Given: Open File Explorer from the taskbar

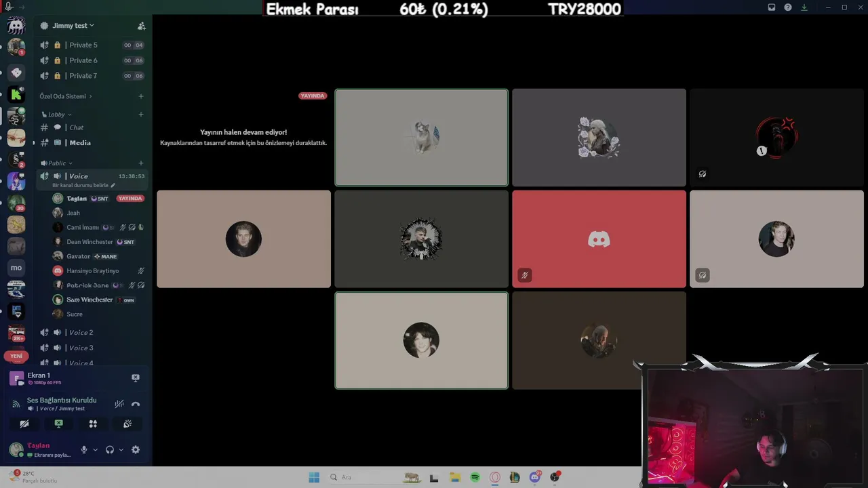Looking at the screenshot, I should (455, 477).
